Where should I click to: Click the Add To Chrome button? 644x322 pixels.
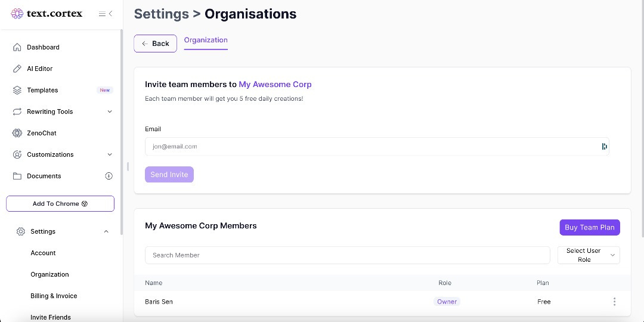(x=60, y=204)
